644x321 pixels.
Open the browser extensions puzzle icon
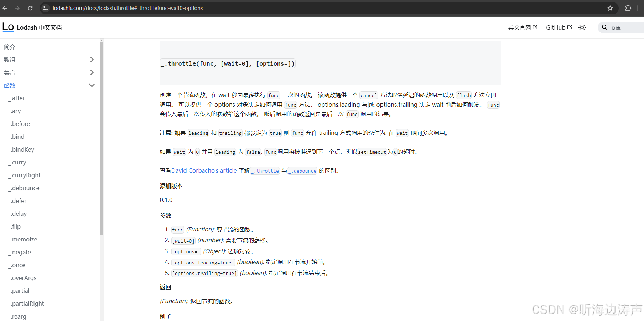[628, 8]
